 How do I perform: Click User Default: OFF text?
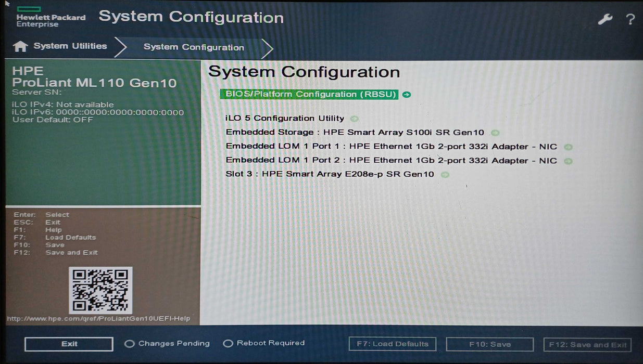(x=52, y=120)
